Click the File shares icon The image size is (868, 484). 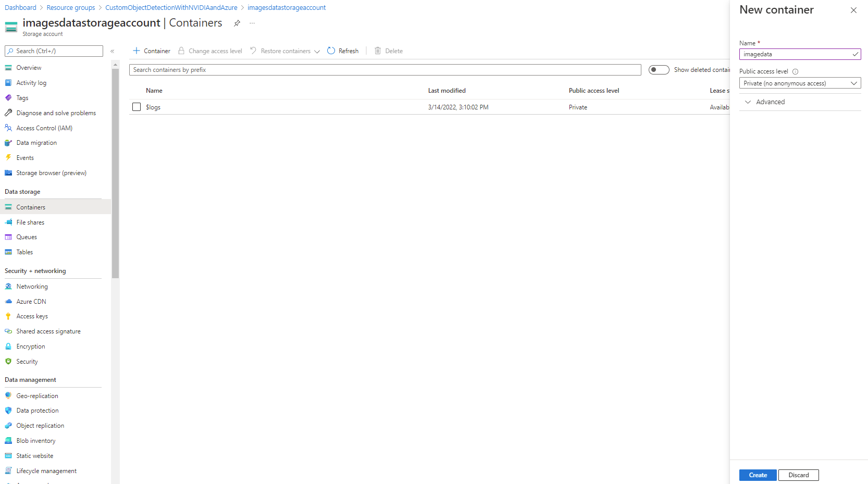(x=8, y=222)
